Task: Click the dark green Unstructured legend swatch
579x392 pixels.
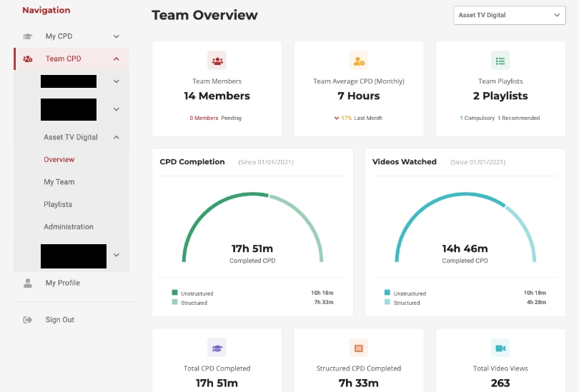Action: click(x=174, y=293)
